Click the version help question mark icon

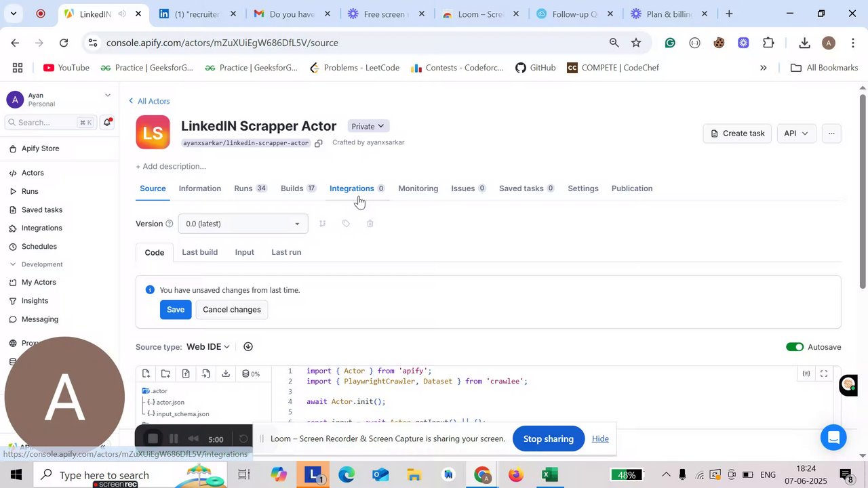click(169, 224)
